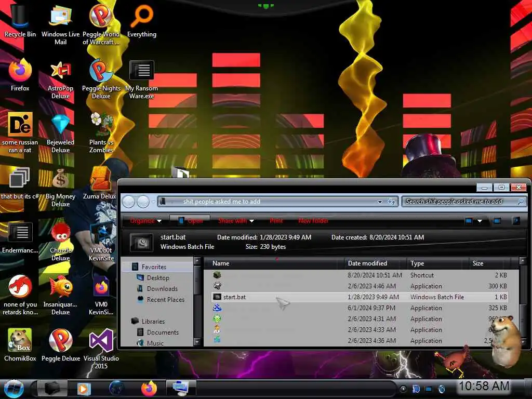
Task: Expand the Organize dropdown menu
Action: coord(145,221)
